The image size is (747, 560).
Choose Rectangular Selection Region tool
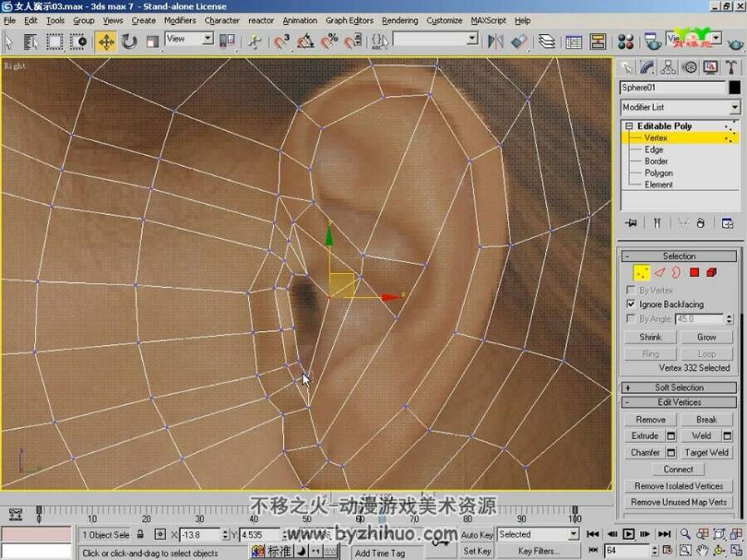(54, 42)
